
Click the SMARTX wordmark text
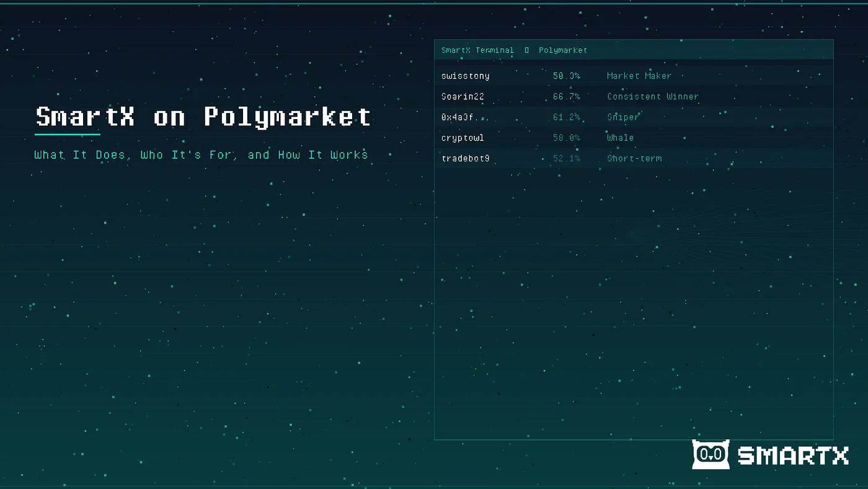click(x=793, y=456)
